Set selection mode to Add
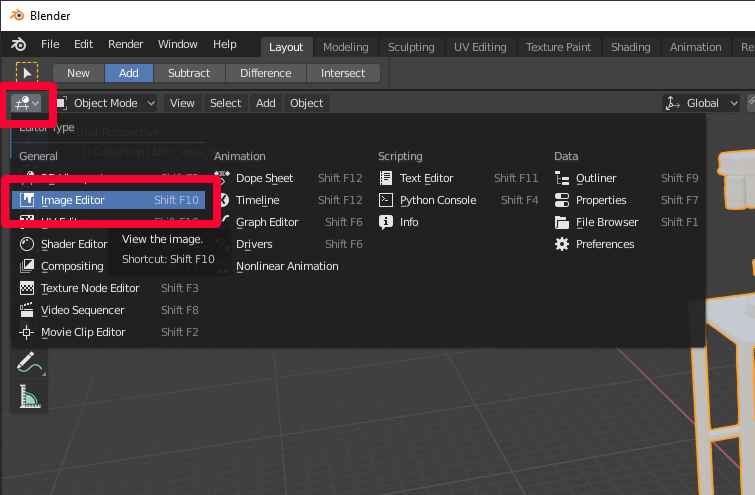The height and width of the screenshot is (495, 755). (129, 73)
